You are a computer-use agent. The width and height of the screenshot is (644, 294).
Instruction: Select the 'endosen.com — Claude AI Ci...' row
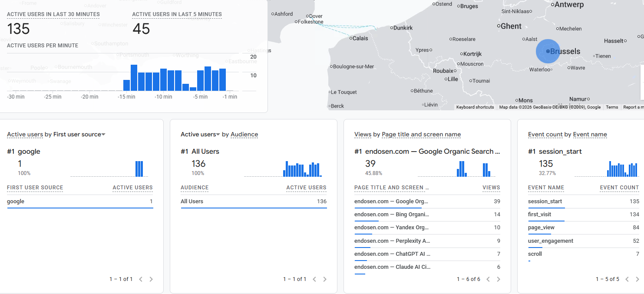tap(427, 267)
